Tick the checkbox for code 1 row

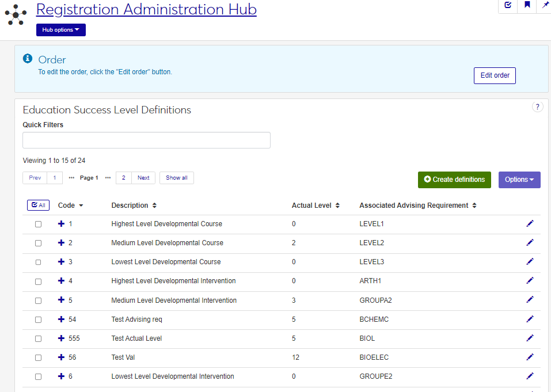pos(38,224)
